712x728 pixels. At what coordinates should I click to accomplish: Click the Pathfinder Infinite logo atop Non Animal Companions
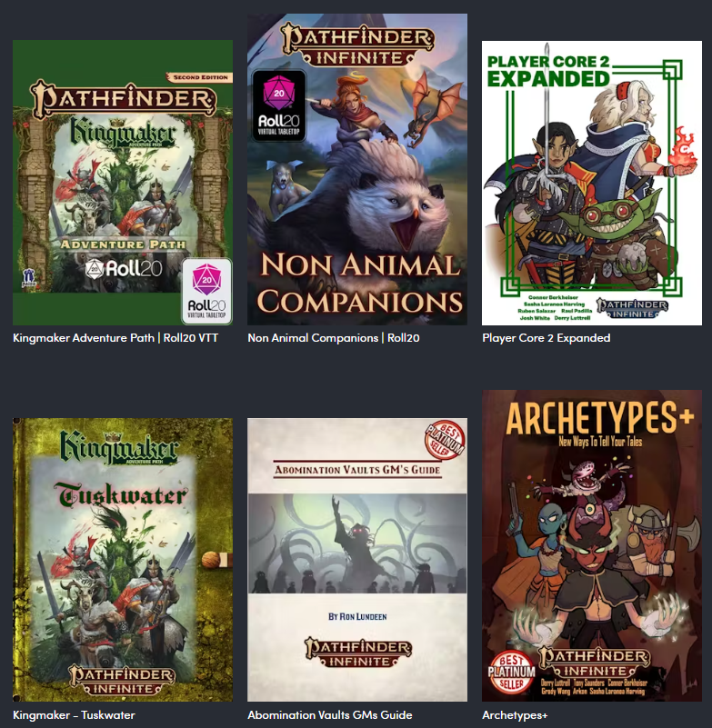pyautogui.click(x=357, y=45)
